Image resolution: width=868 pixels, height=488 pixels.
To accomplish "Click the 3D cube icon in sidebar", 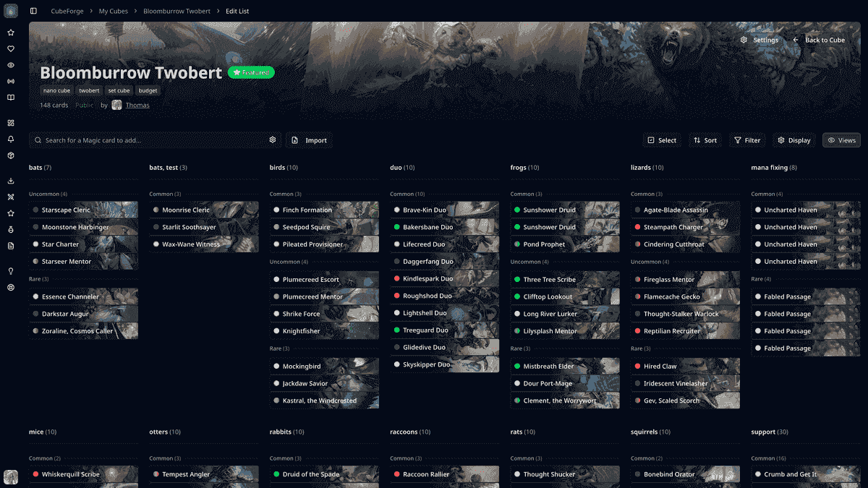I will pyautogui.click(x=11, y=155).
